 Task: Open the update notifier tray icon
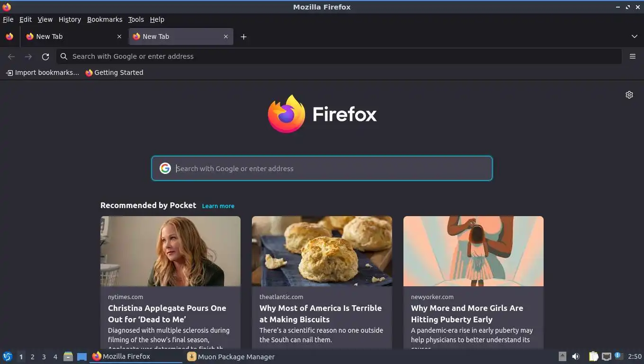[618, 356]
